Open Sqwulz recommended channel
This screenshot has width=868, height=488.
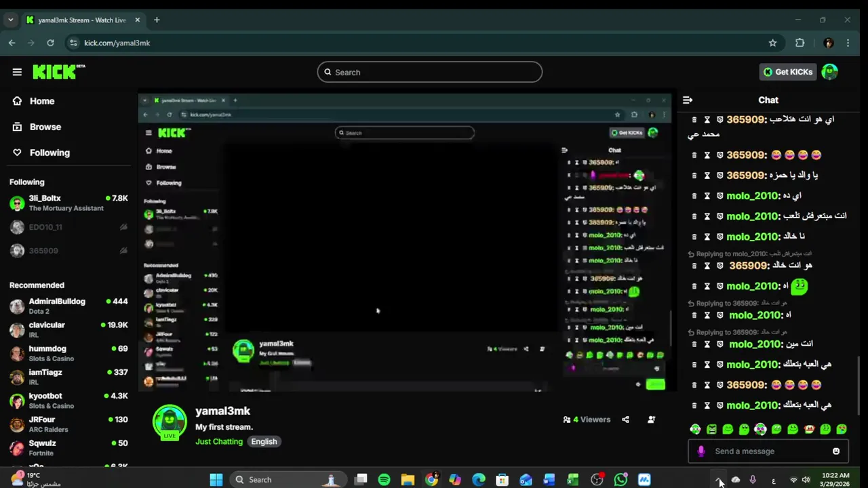[x=68, y=448]
